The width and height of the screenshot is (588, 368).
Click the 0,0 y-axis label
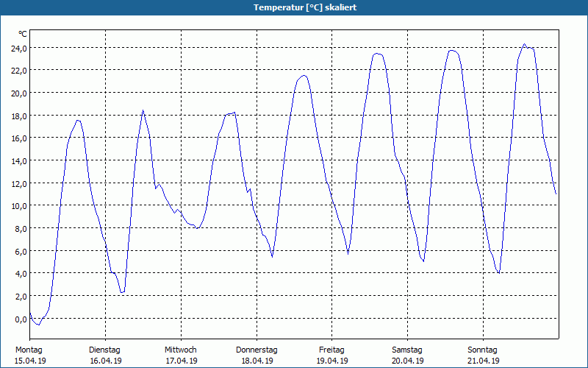tap(21, 319)
